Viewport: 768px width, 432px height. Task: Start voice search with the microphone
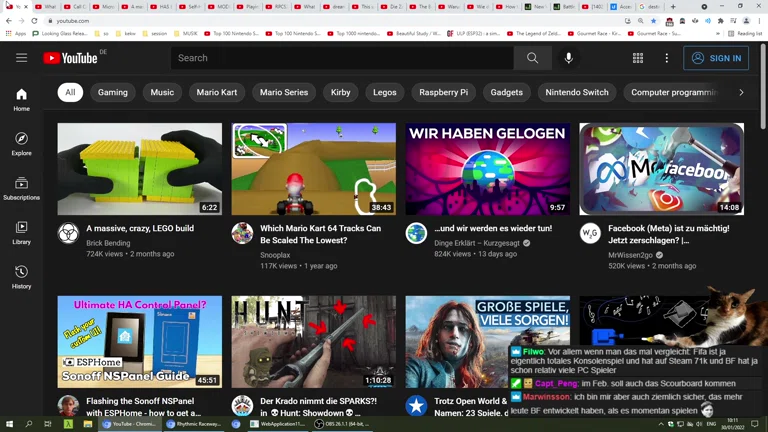coord(568,58)
